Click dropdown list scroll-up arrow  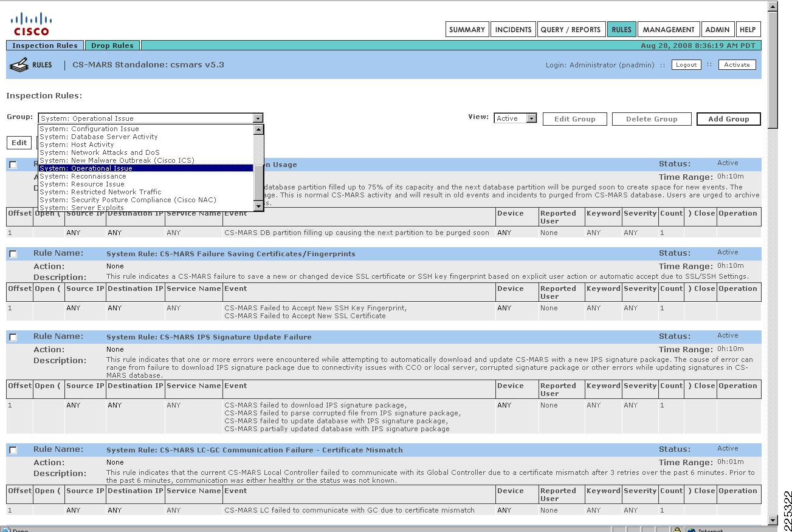tap(258, 129)
